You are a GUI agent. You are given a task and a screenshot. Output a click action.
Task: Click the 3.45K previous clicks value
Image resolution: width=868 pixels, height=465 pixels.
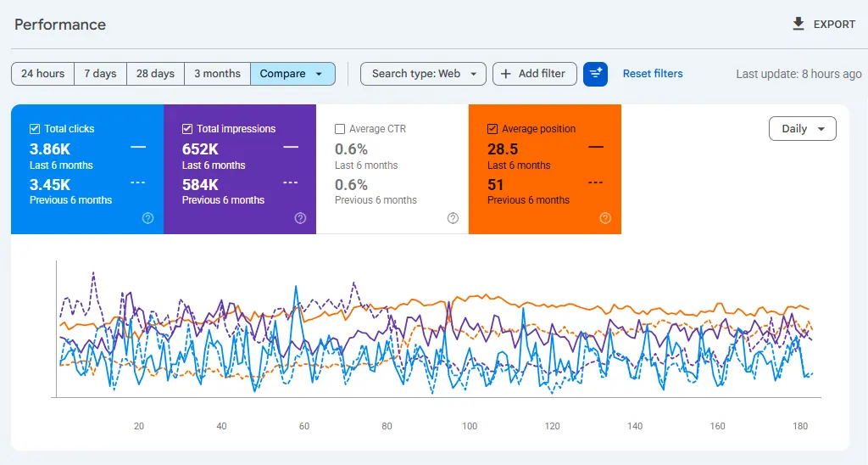tap(50, 185)
